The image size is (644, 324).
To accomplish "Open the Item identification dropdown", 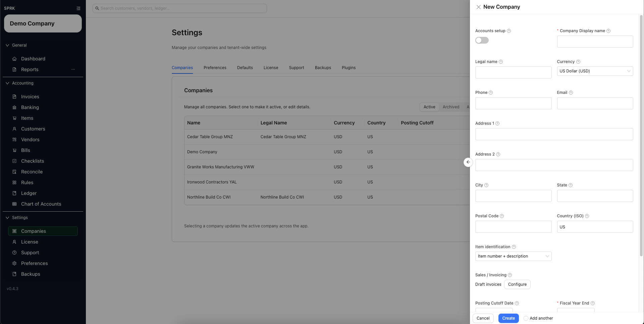I will pos(513,256).
